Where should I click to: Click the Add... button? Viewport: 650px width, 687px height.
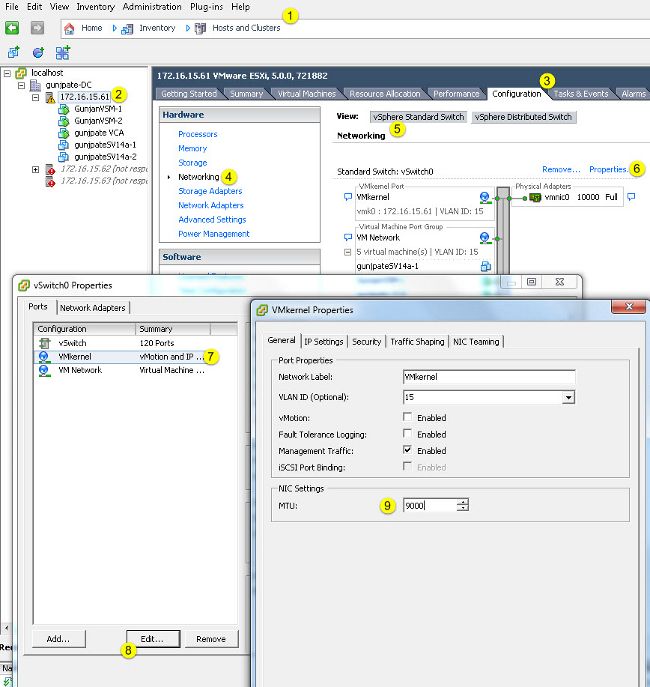click(59, 639)
